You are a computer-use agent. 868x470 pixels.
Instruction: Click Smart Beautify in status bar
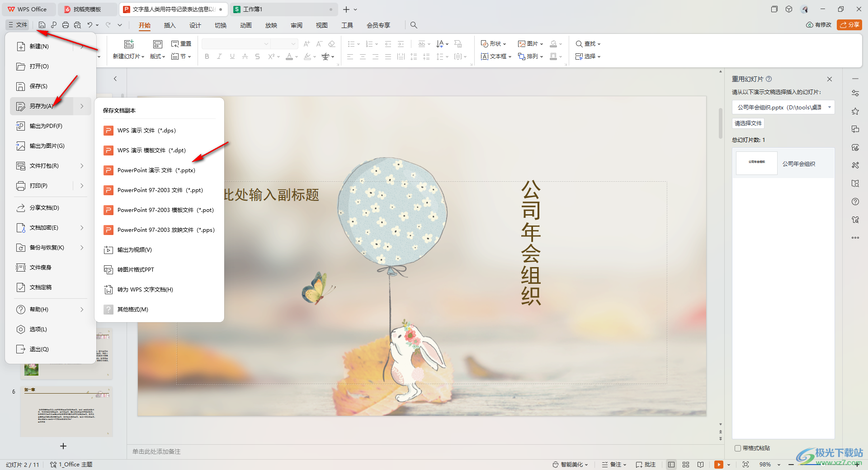pos(571,465)
